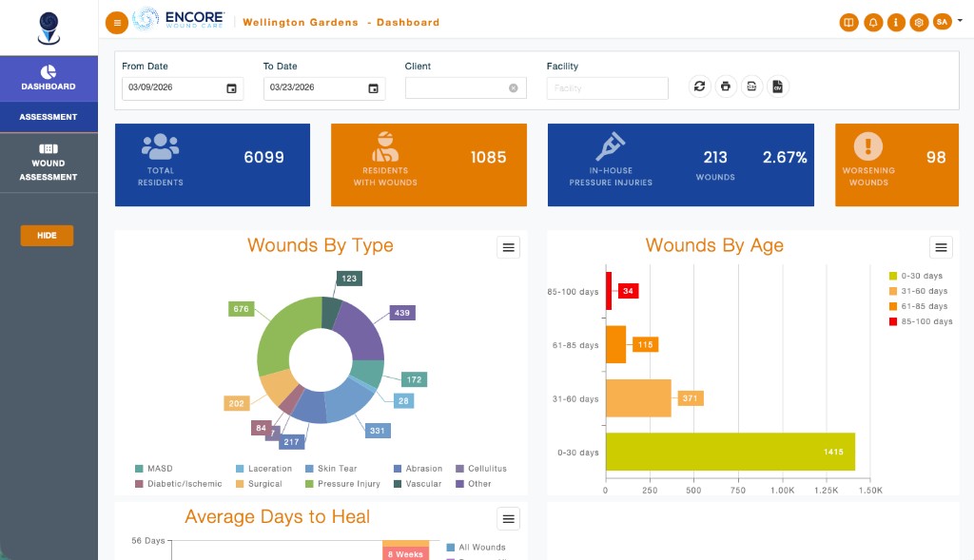Click the 115 orange bar

coord(615,344)
